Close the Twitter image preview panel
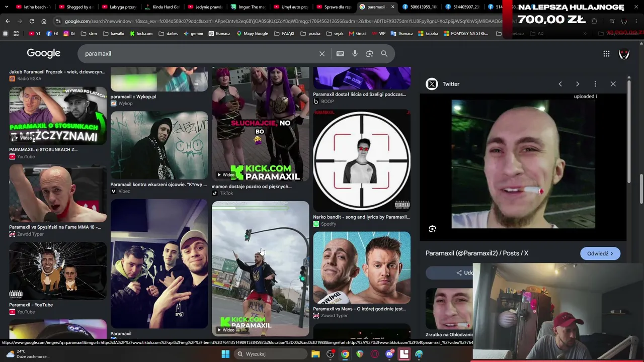644x362 pixels. click(613, 84)
